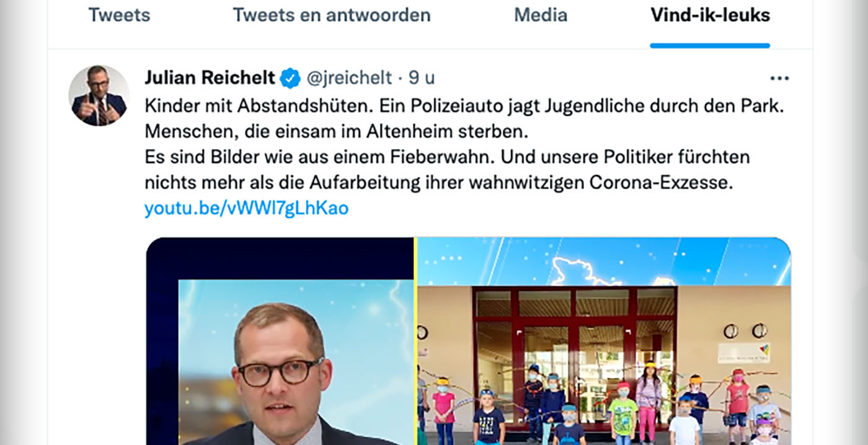Click the tweet line mentioning Fieberwahn
868x445 pixels.
[x=447, y=157]
